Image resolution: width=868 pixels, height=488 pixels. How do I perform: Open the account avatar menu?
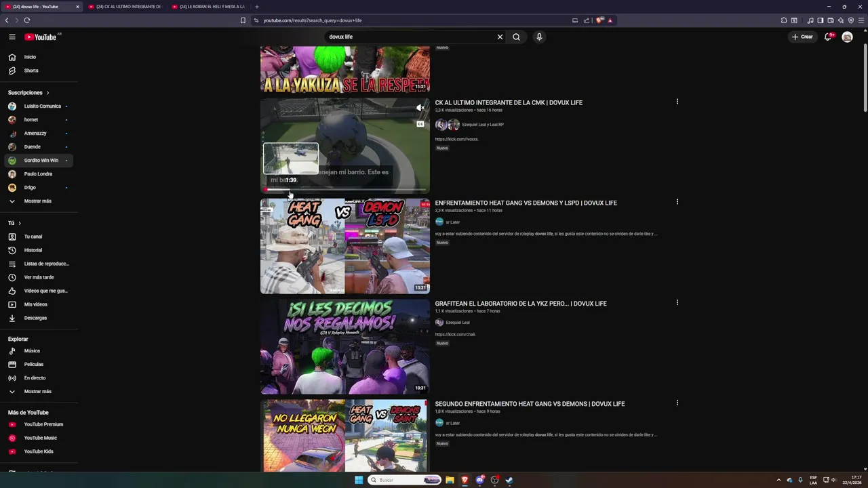coord(847,37)
